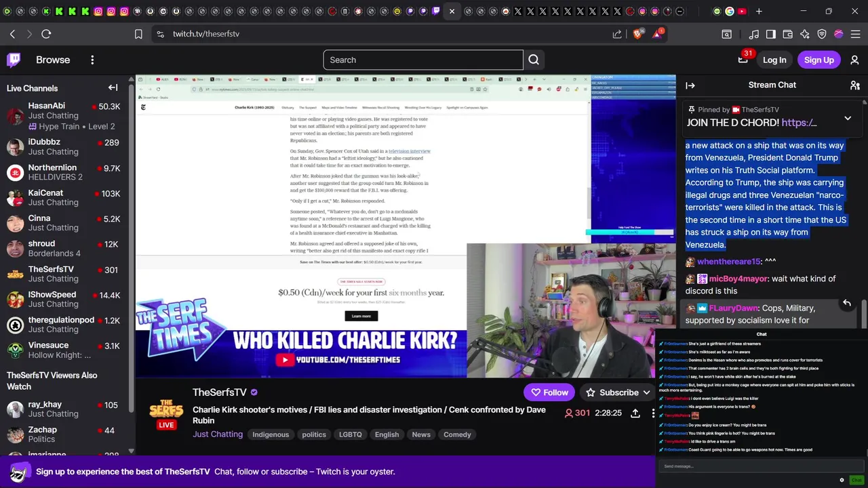Select the politics tag
The height and width of the screenshot is (488, 868).
tap(314, 434)
